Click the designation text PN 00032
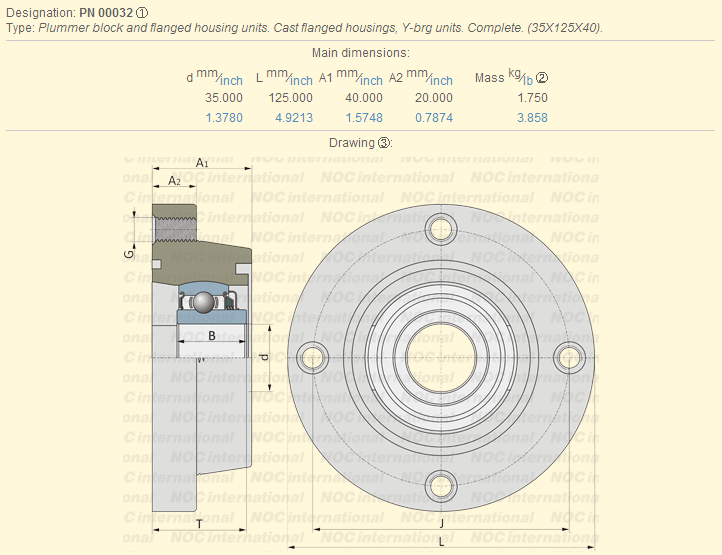 tap(106, 13)
